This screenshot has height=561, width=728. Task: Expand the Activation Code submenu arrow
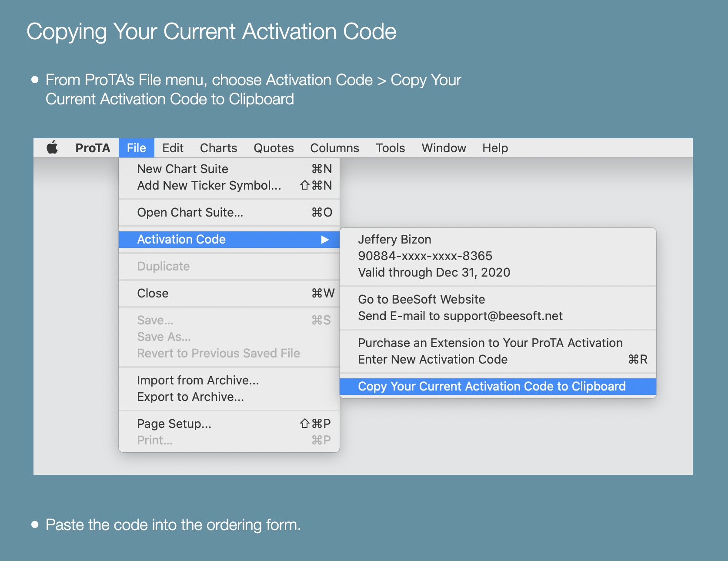[x=324, y=240]
